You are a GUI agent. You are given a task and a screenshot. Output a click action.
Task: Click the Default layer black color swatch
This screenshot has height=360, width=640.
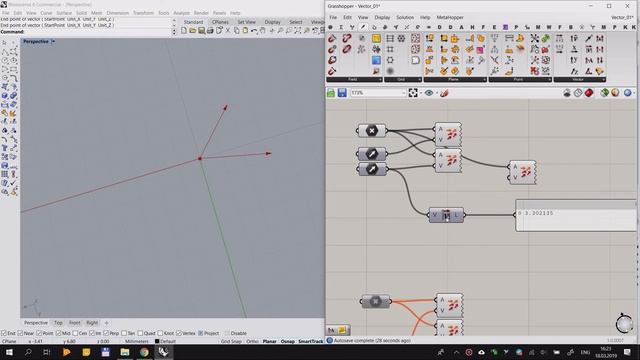pos(157,341)
